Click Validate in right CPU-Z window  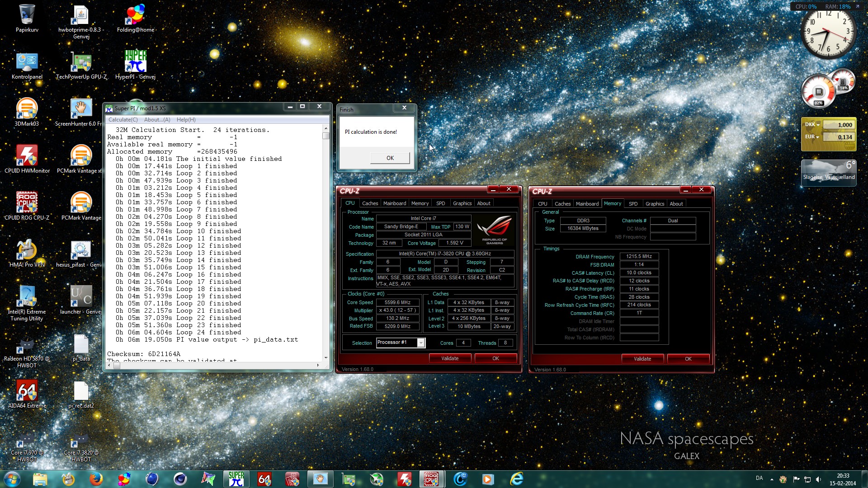tap(642, 359)
